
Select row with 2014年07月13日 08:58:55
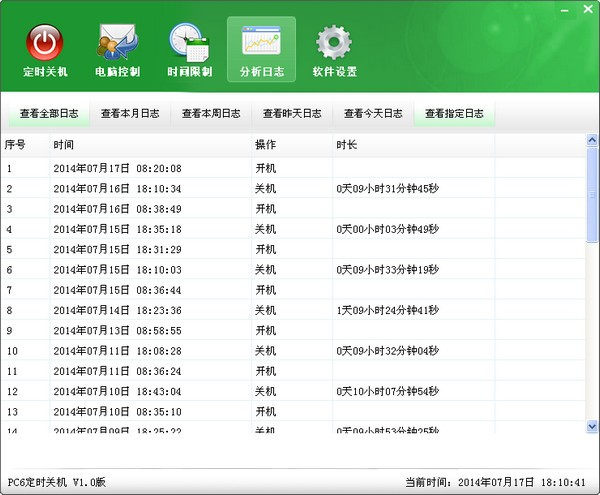tap(293, 331)
